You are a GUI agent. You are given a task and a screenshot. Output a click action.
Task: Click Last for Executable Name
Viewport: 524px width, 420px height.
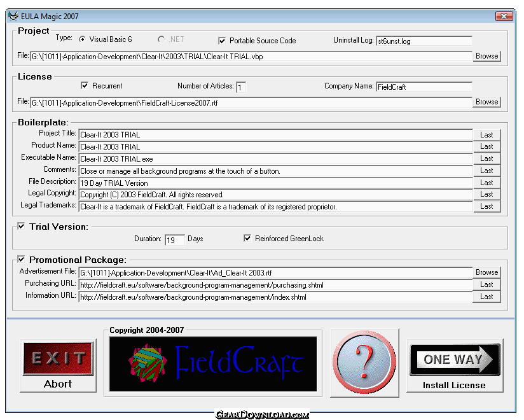pyautogui.click(x=486, y=158)
